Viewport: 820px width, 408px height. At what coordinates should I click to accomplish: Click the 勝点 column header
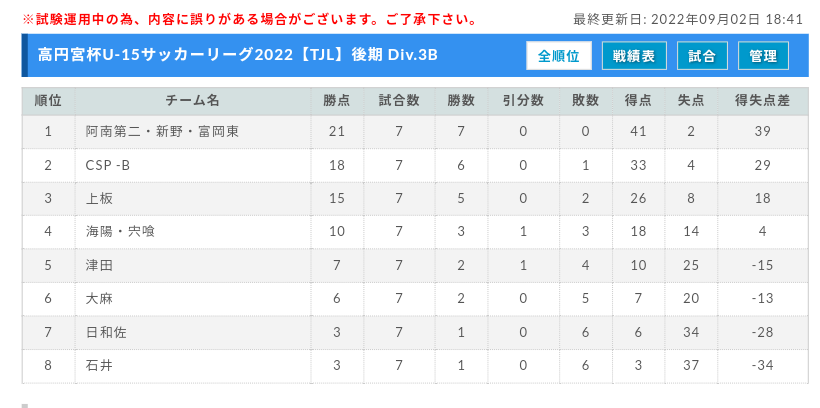(x=337, y=101)
